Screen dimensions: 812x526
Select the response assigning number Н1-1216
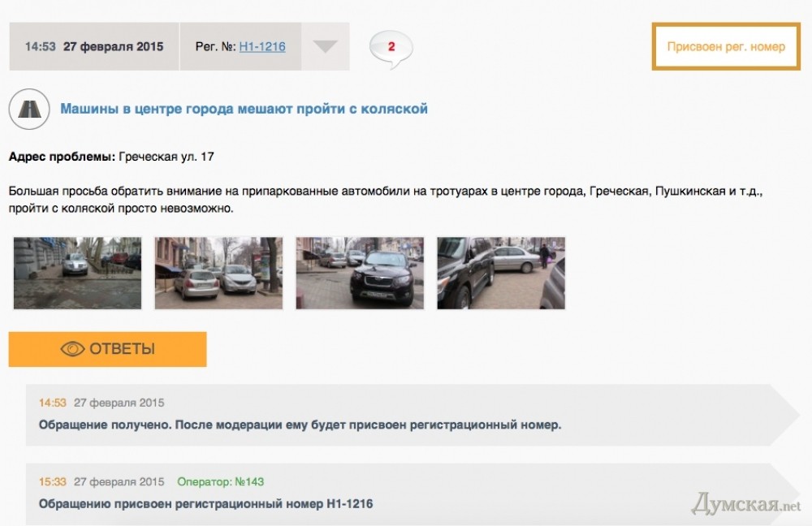(412, 494)
